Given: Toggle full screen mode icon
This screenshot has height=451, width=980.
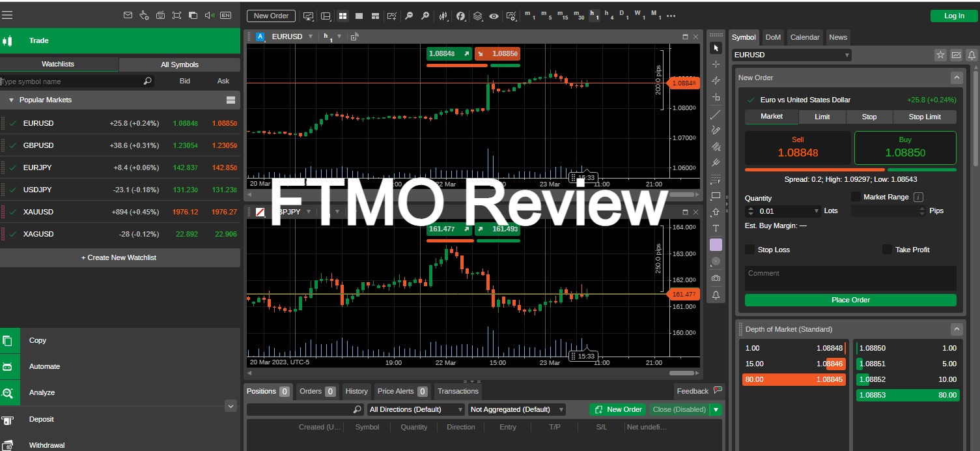Looking at the screenshot, I should pyautogui.click(x=176, y=15).
